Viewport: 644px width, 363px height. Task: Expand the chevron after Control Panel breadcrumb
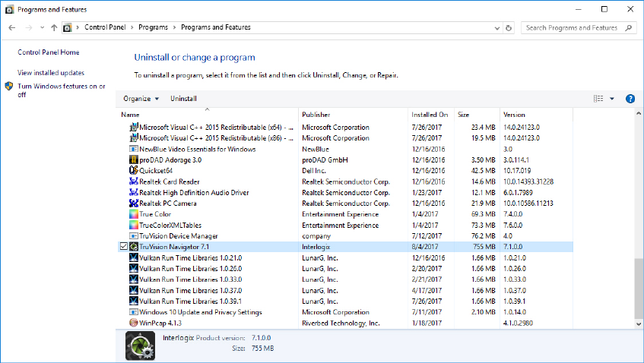(x=132, y=27)
